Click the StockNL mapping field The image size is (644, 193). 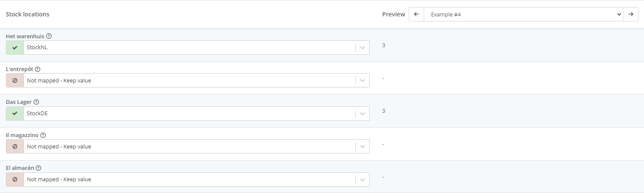(189, 48)
